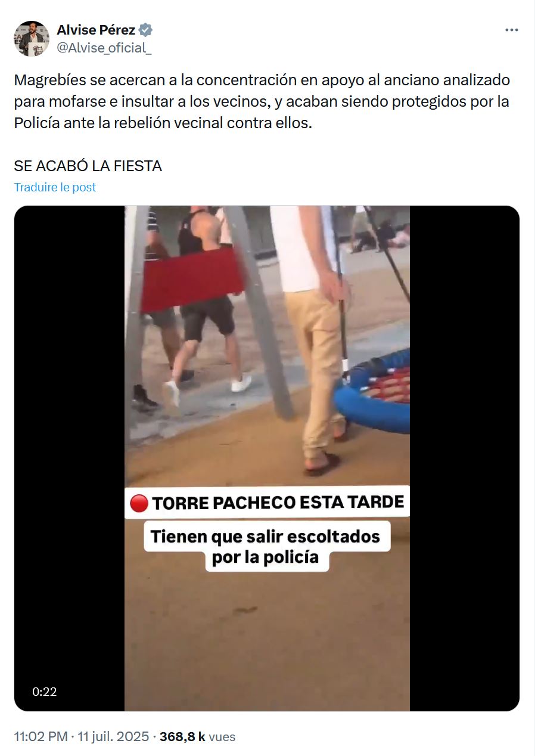Click the 0:22 video duration label
Image resolution: width=535 pixels, height=756 pixels.
tap(45, 692)
